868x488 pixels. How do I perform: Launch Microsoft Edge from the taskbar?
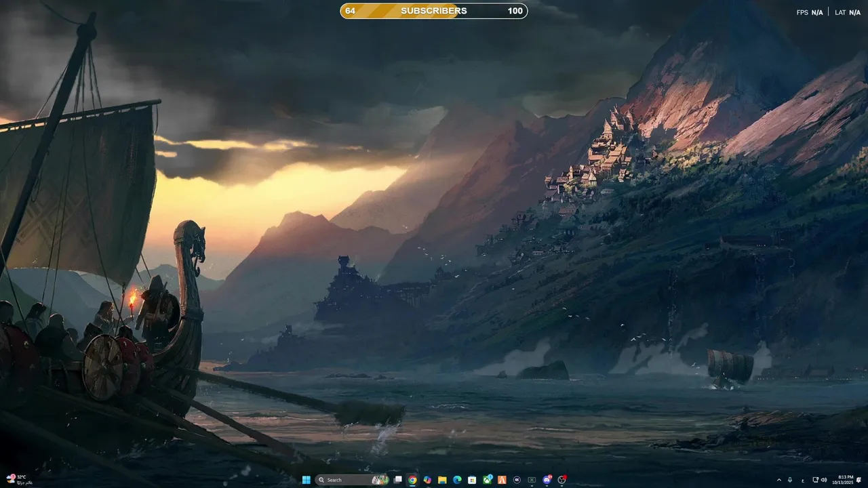pyautogui.click(x=457, y=480)
